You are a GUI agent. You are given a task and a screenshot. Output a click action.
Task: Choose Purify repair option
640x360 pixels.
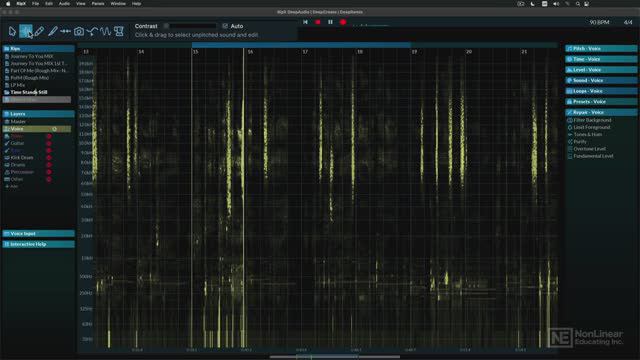580,142
